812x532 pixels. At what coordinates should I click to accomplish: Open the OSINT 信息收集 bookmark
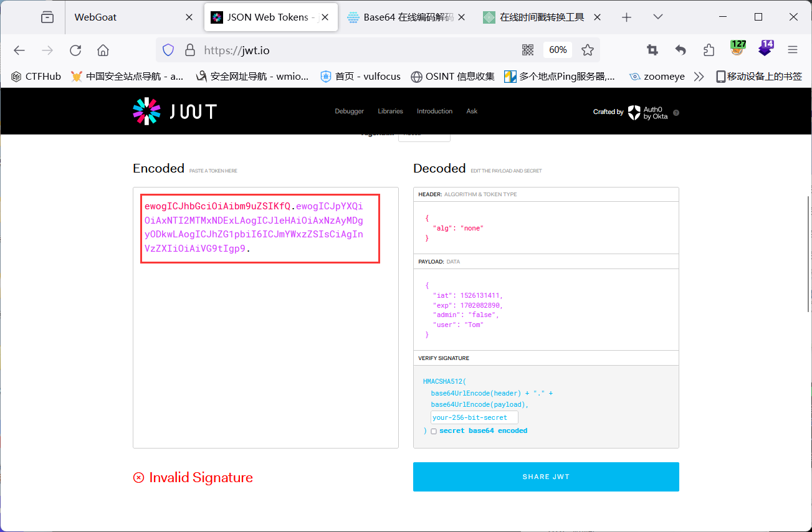[x=452, y=77]
